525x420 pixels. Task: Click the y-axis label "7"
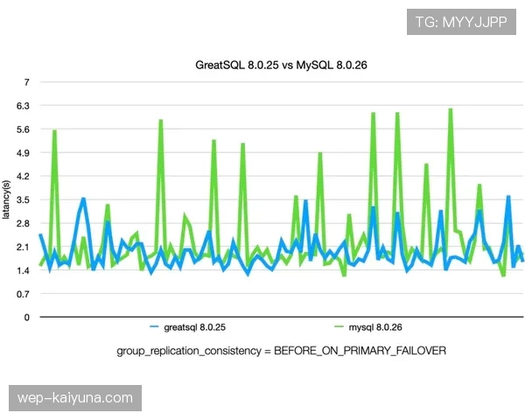tap(27, 82)
